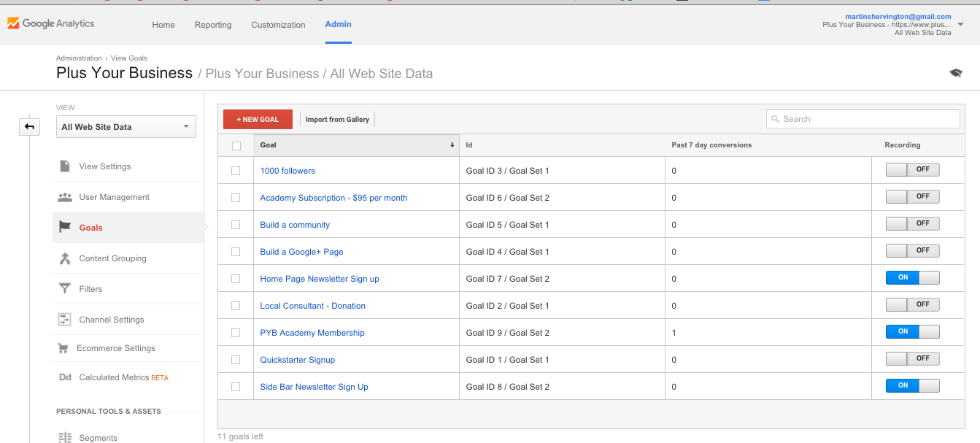Open Content Grouping in sidebar
The width and height of the screenshot is (980, 443).
(113, 258)
